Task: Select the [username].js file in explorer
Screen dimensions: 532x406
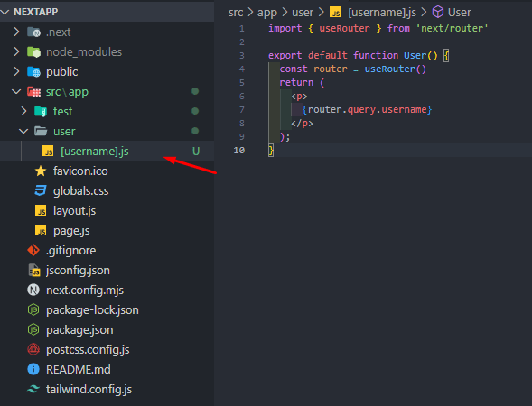Action: 94,152
